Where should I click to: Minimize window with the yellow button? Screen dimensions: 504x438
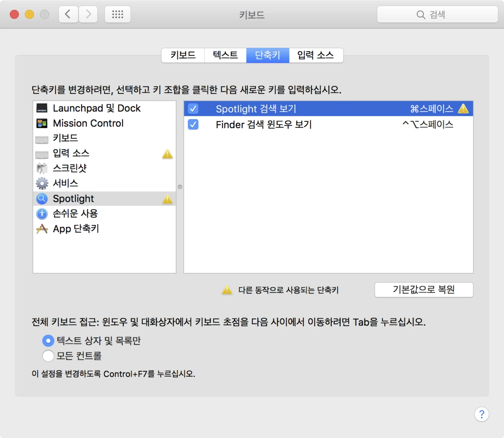(x=29, y=15)
